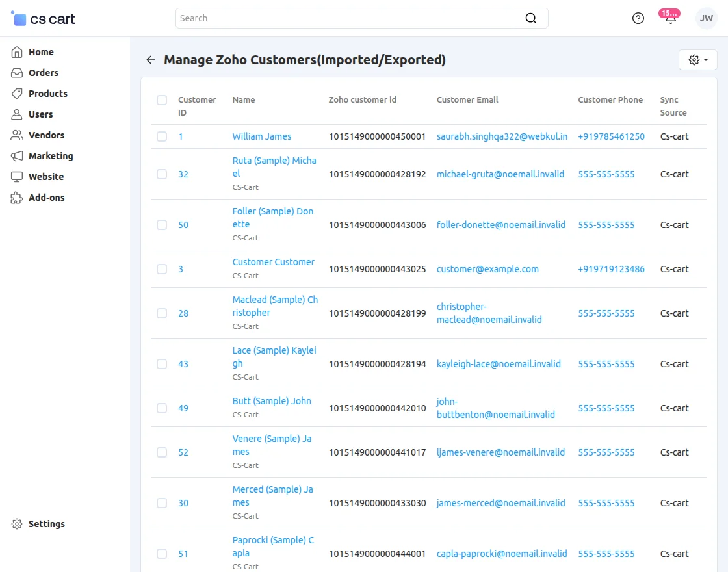Click phone +919785461250
Viewport: 728px width, 572px height.
tap(611, 136)
